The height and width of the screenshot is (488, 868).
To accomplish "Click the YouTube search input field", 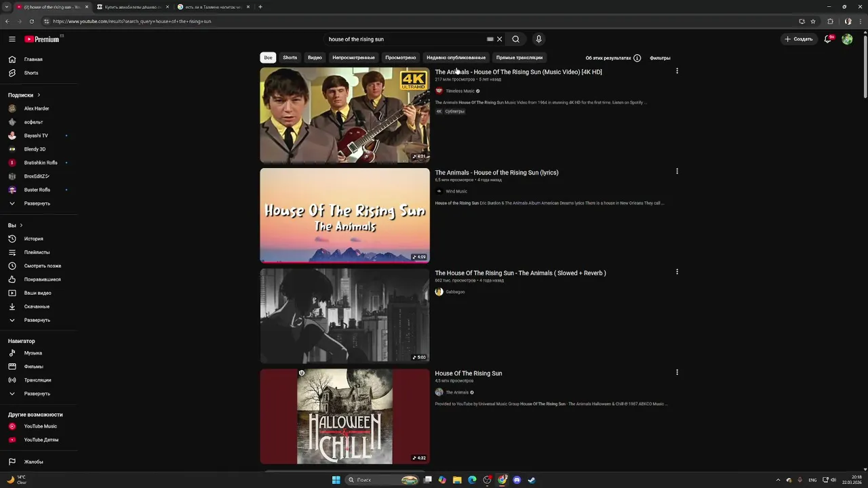I will point(406,39).
